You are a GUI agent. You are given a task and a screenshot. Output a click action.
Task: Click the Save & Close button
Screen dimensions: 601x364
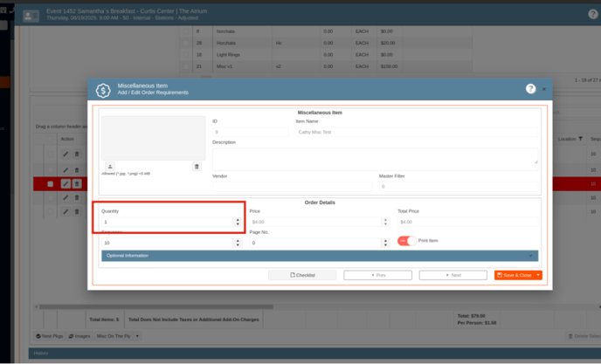514,275
